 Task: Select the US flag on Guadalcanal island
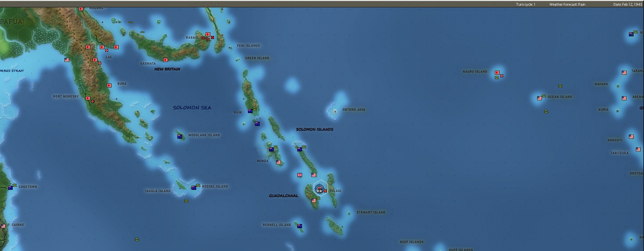pos(314,201)
